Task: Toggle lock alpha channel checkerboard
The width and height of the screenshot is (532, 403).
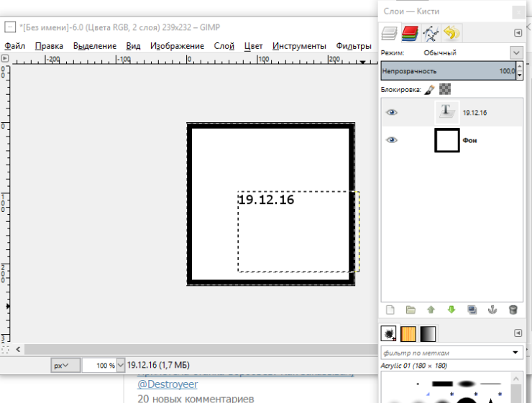Action: point(446,90)
